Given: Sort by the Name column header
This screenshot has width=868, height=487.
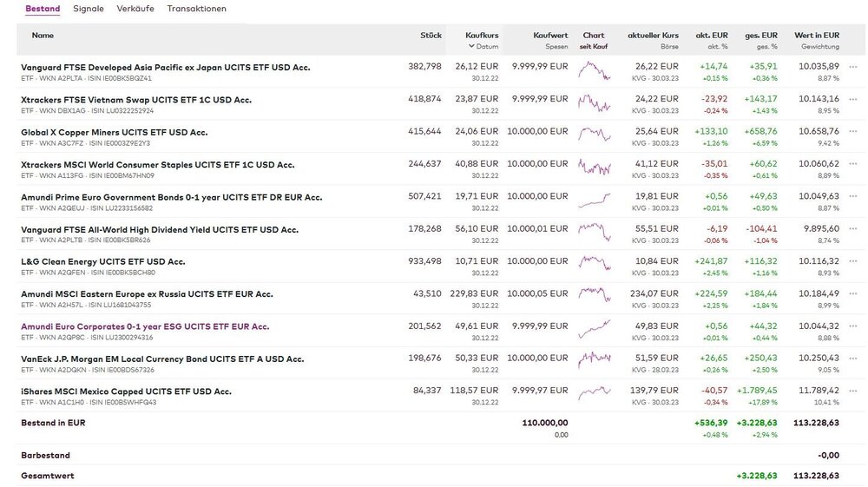Looking at the screenshot, I should click(x=43, y=36).
